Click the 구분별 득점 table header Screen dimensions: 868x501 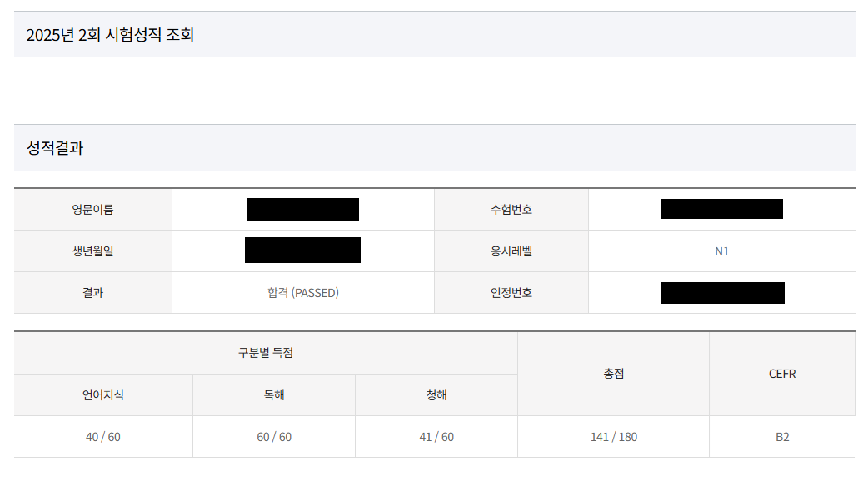pyautogui.click(x=266, y=353)
